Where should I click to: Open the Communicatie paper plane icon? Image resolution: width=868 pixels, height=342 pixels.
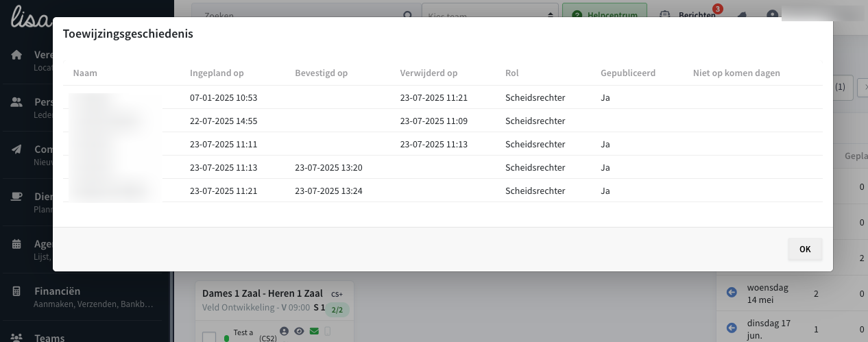[17, 149]
